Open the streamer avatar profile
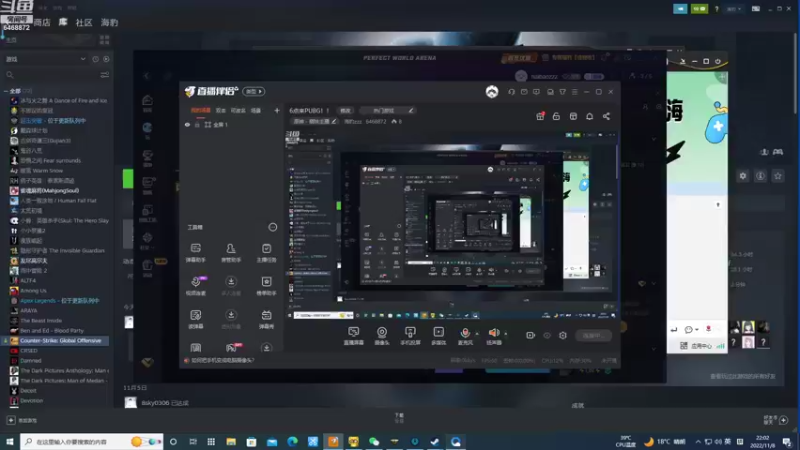The image size is (800, 450). (x=492, y=92)
